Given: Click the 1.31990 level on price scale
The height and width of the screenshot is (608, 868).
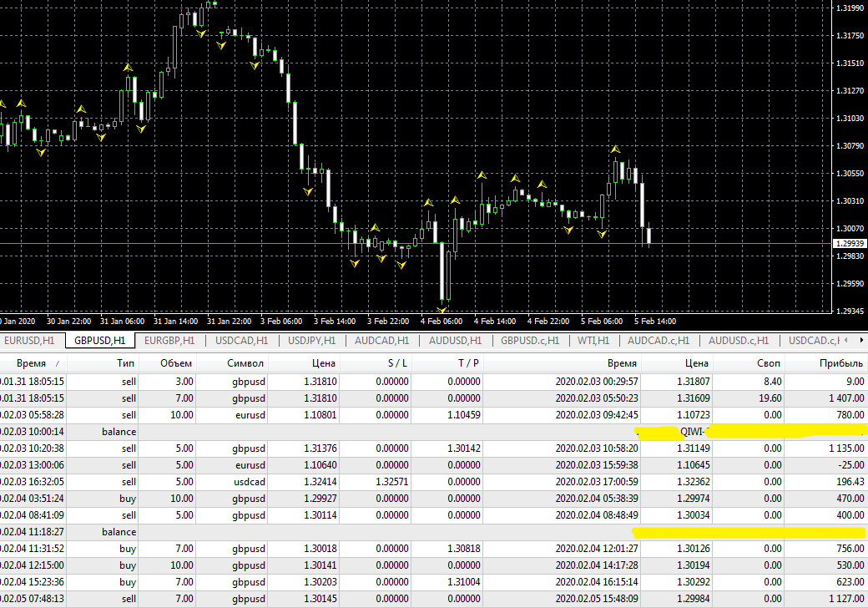Looking at the screenshot, I should coord(849,8).
